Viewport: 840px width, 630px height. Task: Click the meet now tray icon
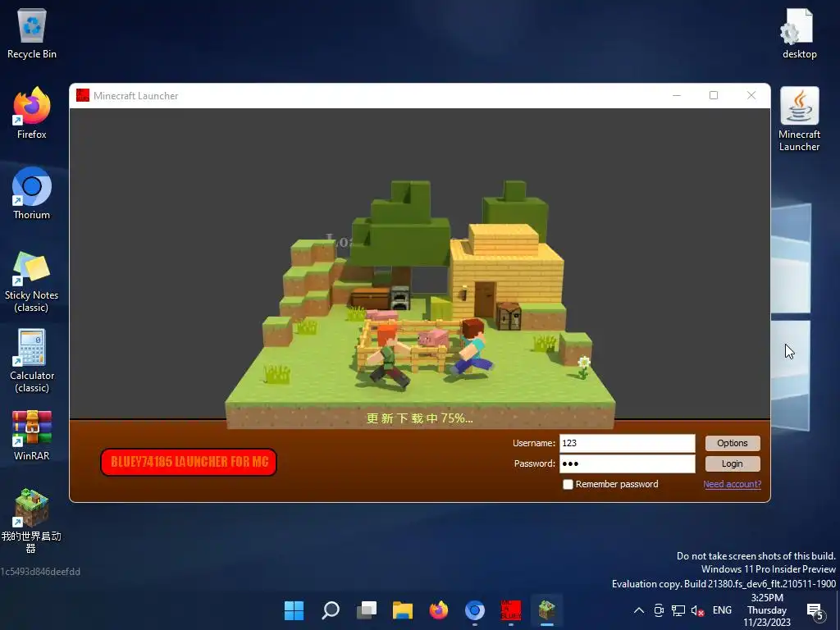(659, 610)
